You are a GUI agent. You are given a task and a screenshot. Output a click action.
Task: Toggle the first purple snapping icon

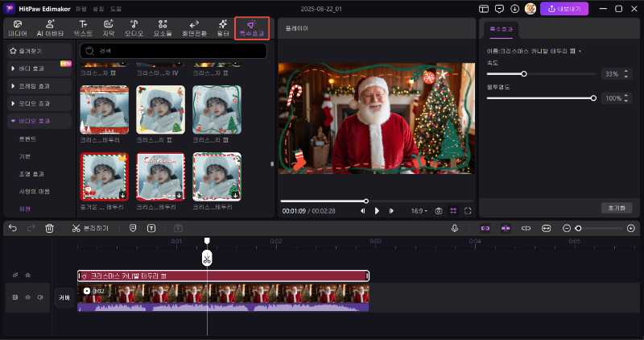[x=485, y=228]
